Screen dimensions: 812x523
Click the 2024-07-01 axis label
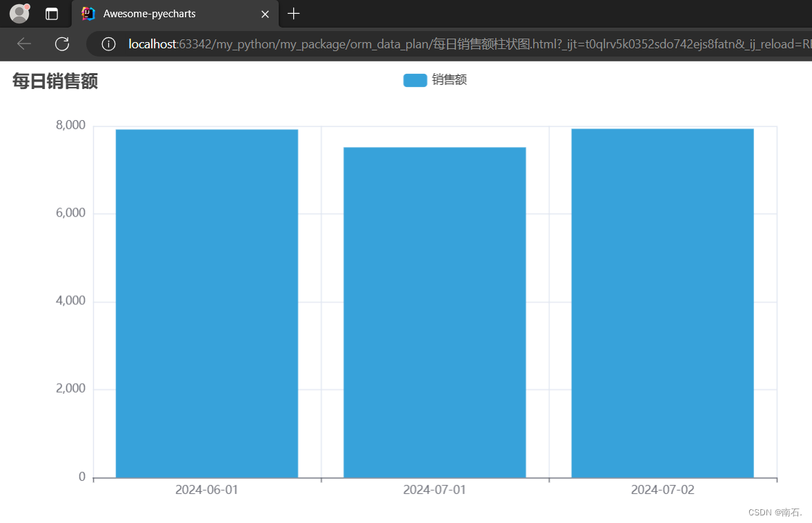click(x=435, y=490)
